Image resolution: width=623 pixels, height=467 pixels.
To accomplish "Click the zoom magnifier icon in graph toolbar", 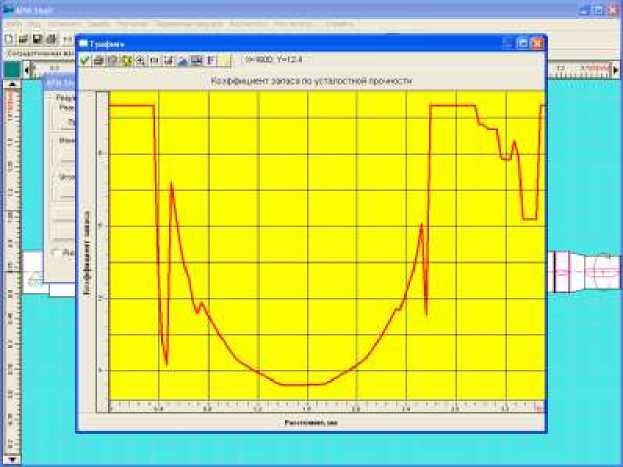I will tap(141, 61).
